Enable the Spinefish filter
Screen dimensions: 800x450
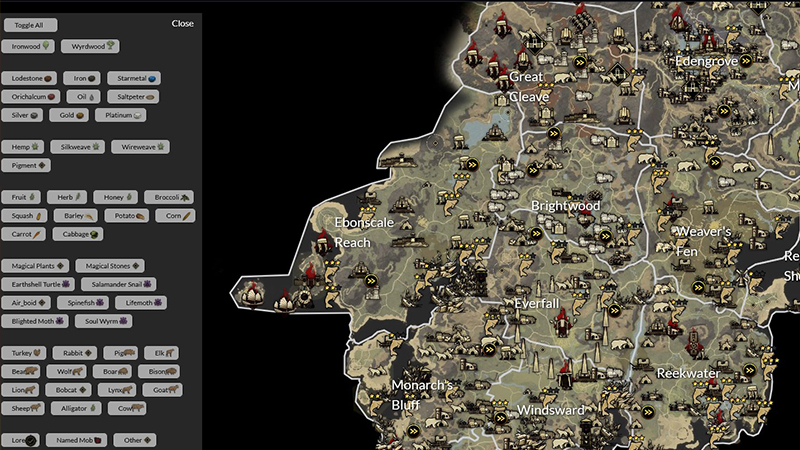click(83, 303)
